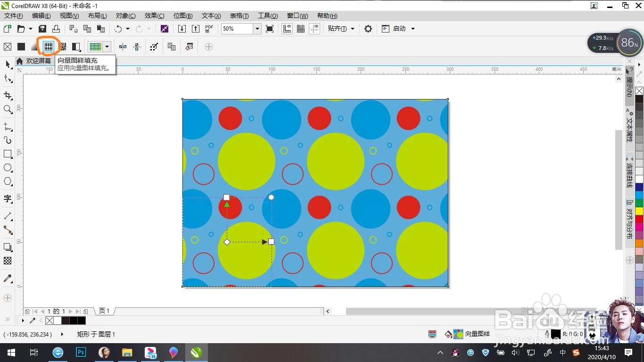
Task: Open the 文件(F) menu
Action: pyautogui.click(x=14, y=16)
